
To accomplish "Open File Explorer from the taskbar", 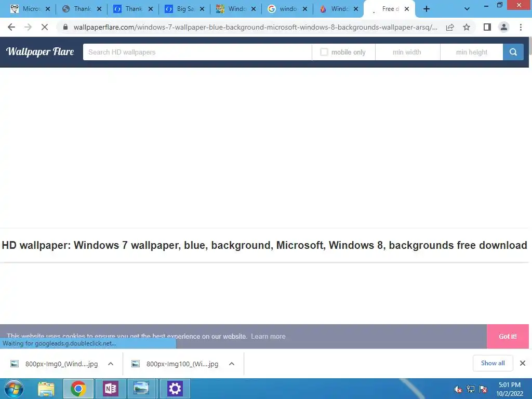I will (46, 389).
